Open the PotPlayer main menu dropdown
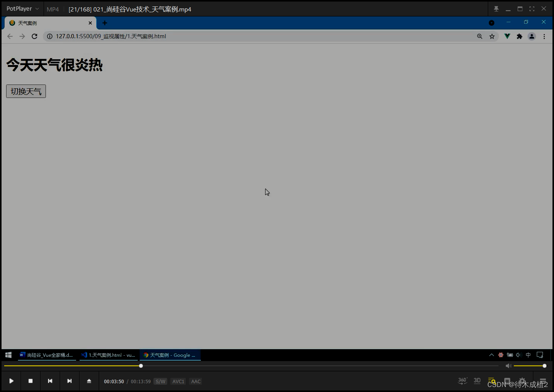 23,9
